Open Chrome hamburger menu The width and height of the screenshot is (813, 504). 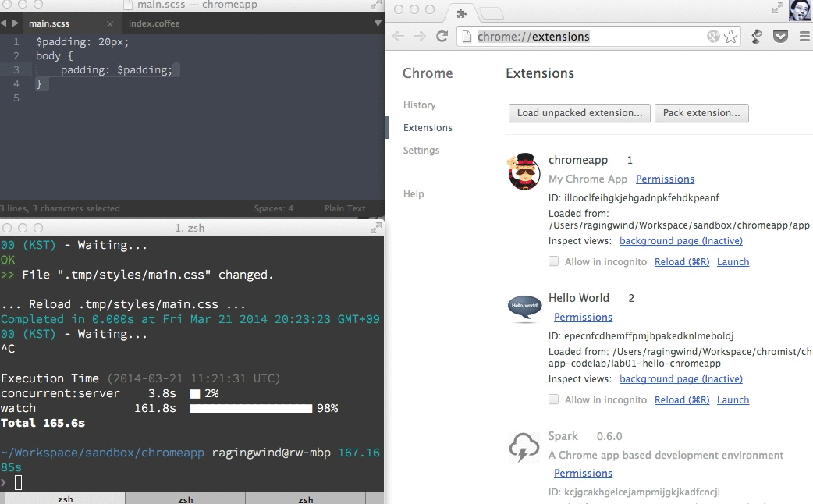tap(804, 37)
